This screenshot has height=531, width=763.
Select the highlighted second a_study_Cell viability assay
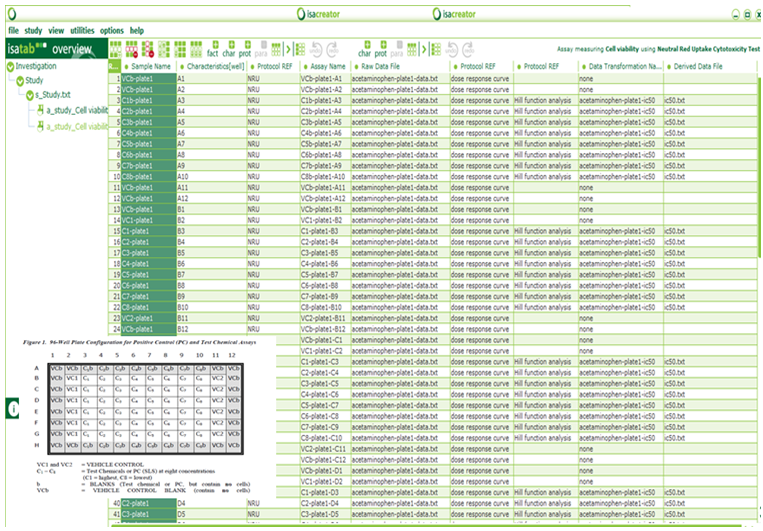pyautogui.click(x=77, y=126)
